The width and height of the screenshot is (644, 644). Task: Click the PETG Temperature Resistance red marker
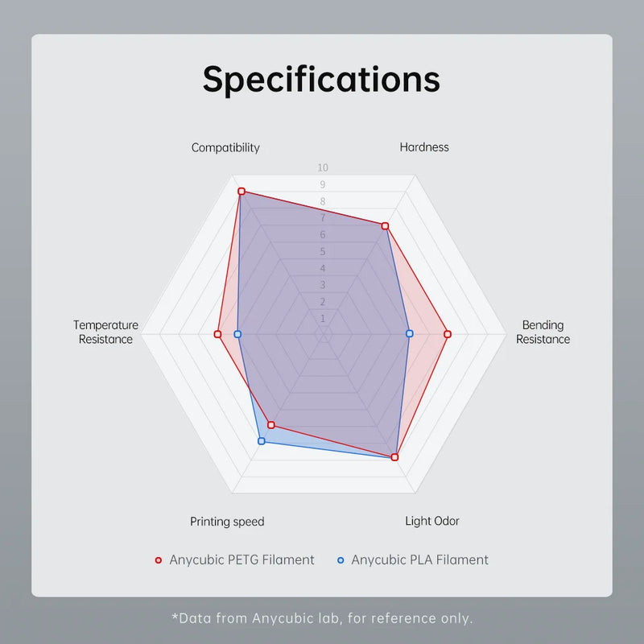coord(217,334)
